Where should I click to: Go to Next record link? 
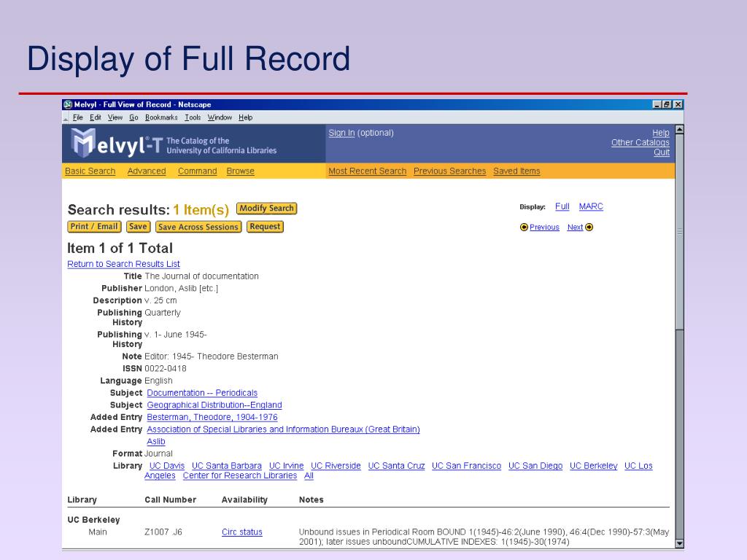coord(575,227)
